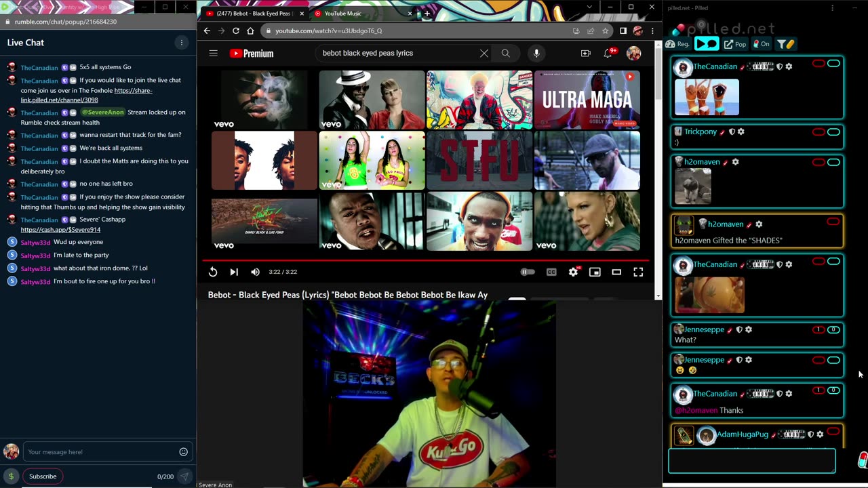Screen dimensions: 868x488
Task: Open the YouTube hamburger guide menu
Action: pos(213,53)
